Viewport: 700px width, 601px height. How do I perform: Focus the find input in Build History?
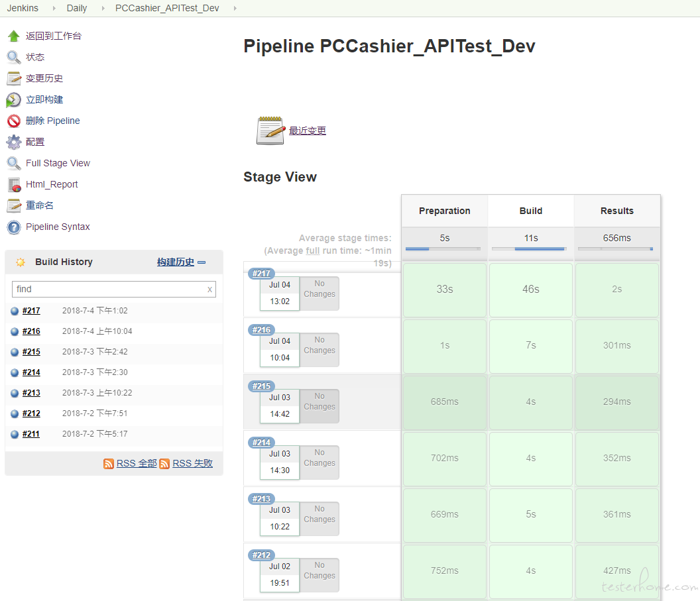coord(114,290)
